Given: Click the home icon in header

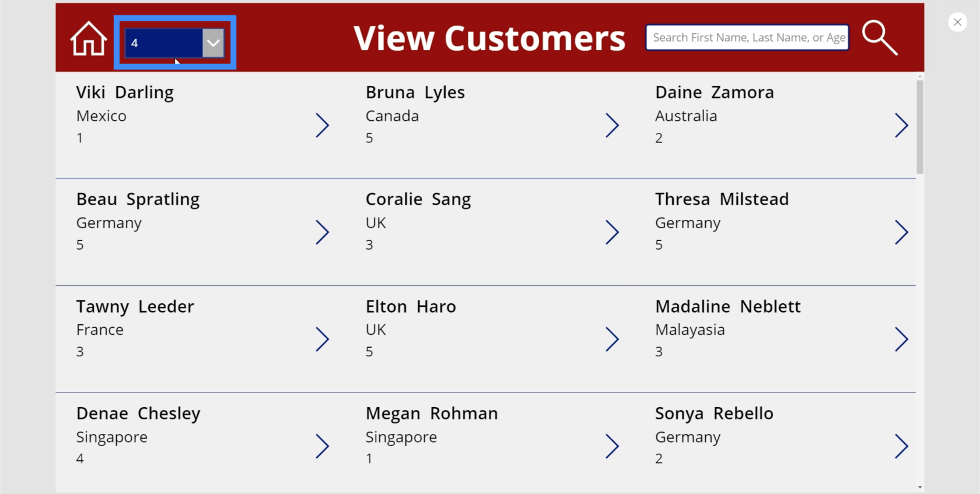Looking at the screenshot, I should [89, 38].
